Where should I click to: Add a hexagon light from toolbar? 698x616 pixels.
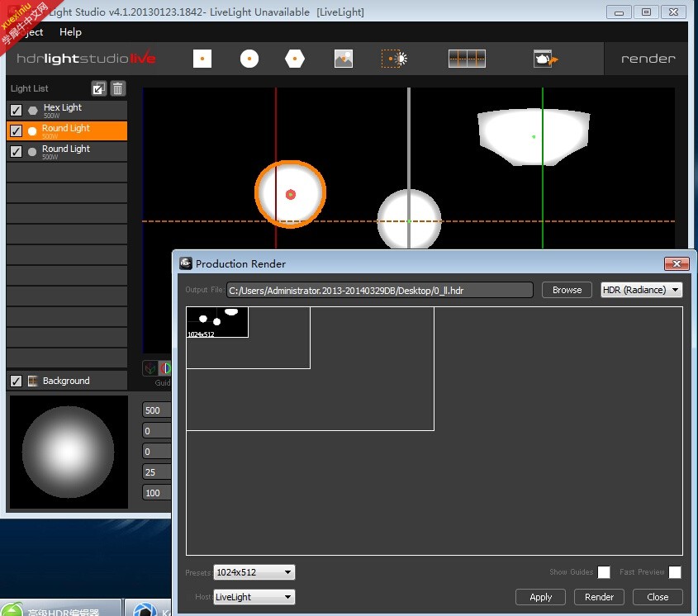295,59
